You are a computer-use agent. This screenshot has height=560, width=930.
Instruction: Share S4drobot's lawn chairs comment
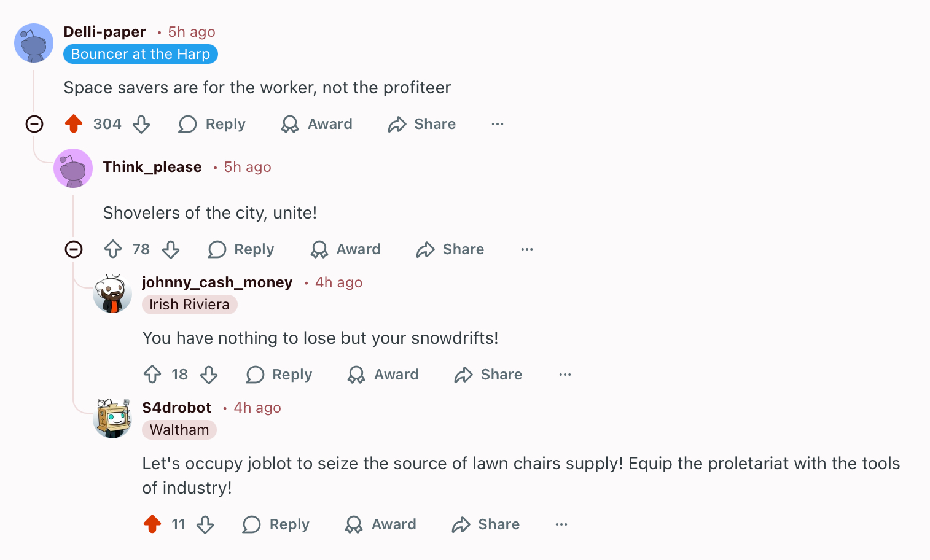click(486, 524)
